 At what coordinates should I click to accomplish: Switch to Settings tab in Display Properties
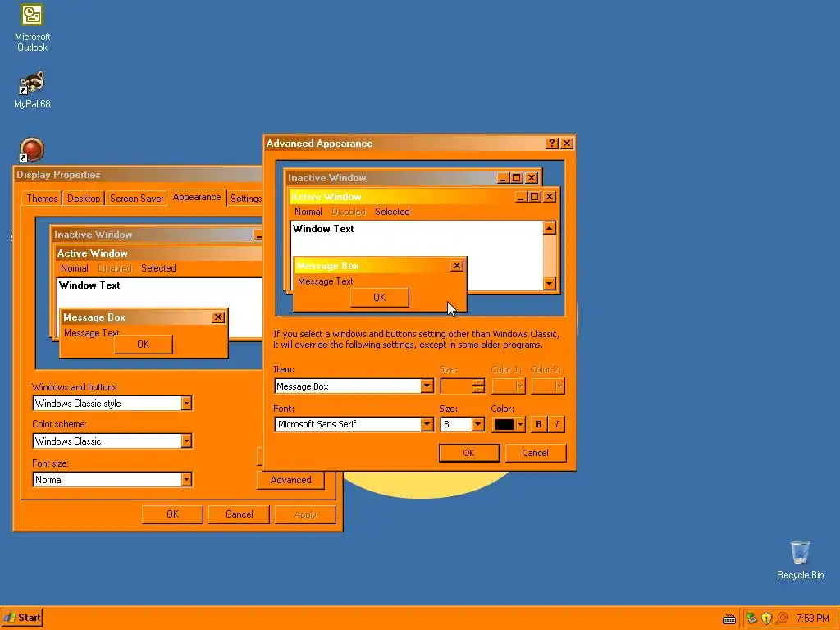coord(246,199)
